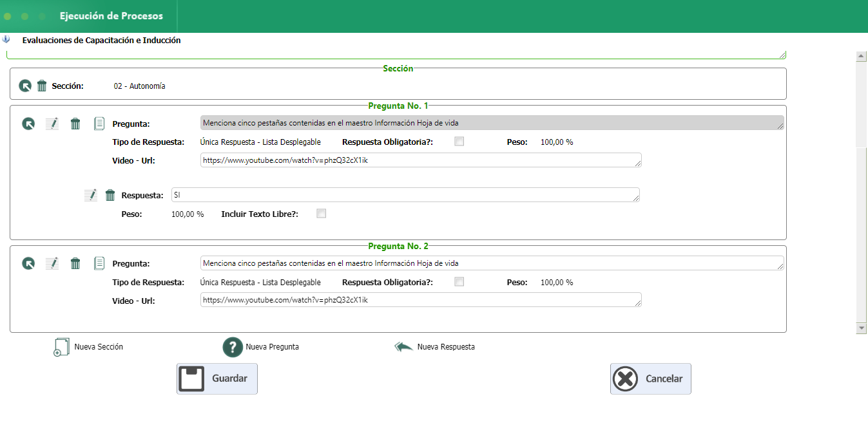
Task: Edit Pregunta No. 1 with pencil icon
Action: pyautogui.click(x=52, y=124)
